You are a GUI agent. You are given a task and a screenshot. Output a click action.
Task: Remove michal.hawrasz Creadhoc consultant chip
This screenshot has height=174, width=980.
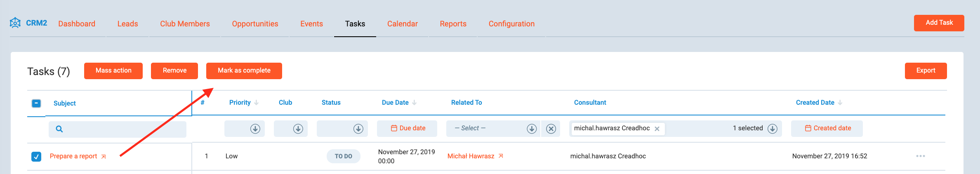tap(657, 129)
